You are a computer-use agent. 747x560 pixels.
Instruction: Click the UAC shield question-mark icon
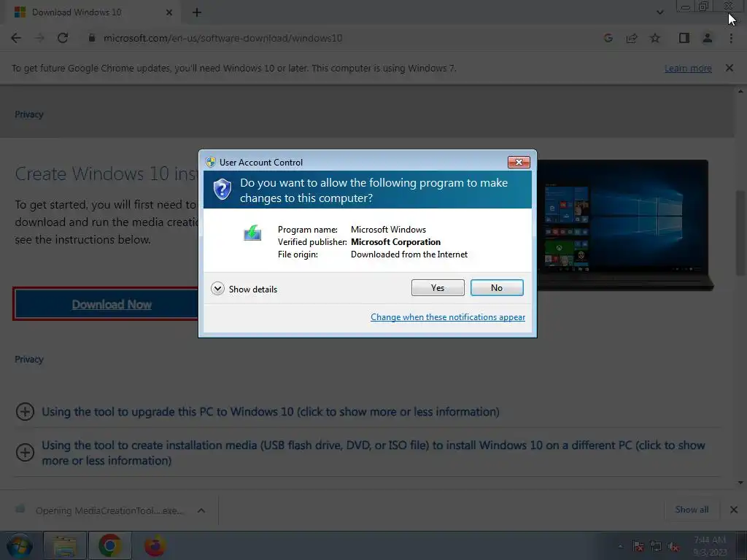coord(222,190)
